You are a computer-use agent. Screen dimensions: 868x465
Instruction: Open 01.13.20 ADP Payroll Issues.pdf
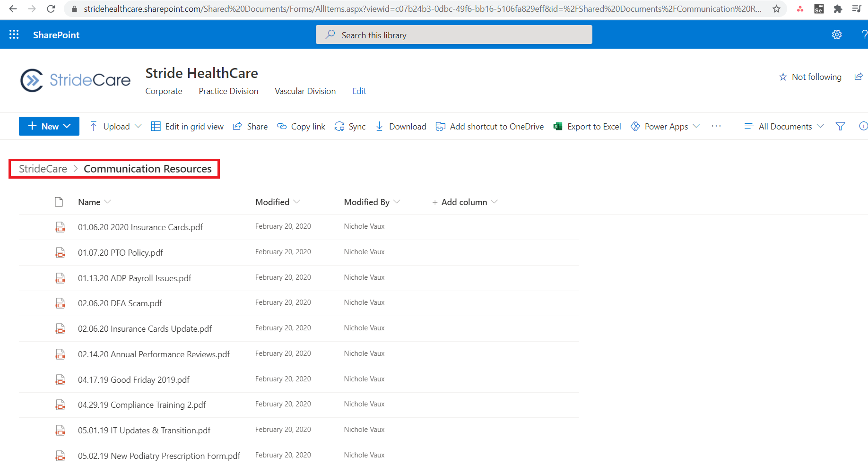(135, 278)
